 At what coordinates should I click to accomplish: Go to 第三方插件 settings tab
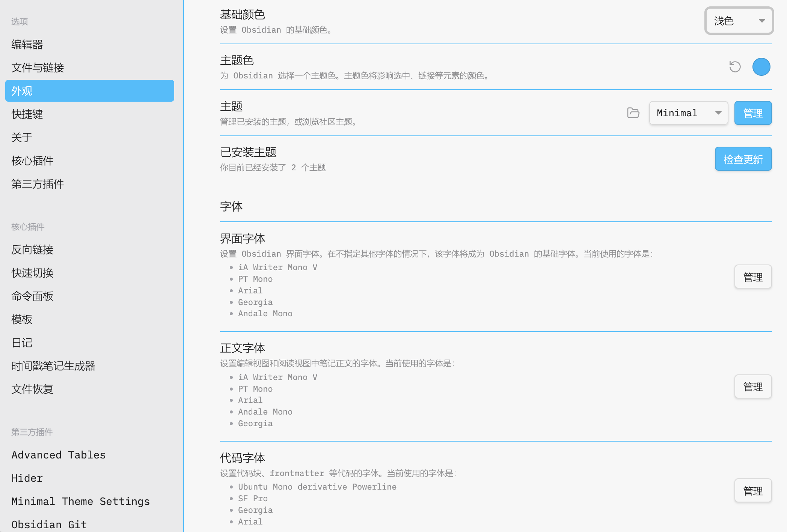tap(38, 184)
